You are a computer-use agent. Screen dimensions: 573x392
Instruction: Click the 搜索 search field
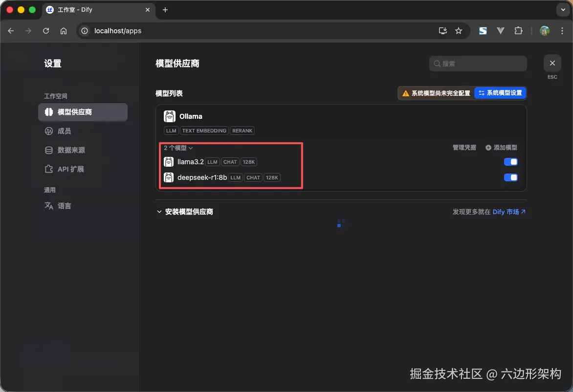click(x=478, y=64)
